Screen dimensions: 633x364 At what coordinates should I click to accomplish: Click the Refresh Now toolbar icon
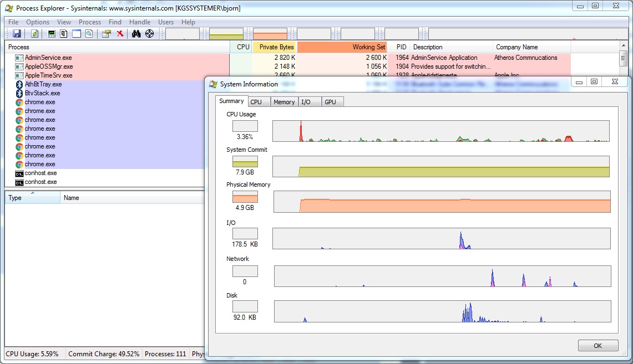click(x=35, y=34)
